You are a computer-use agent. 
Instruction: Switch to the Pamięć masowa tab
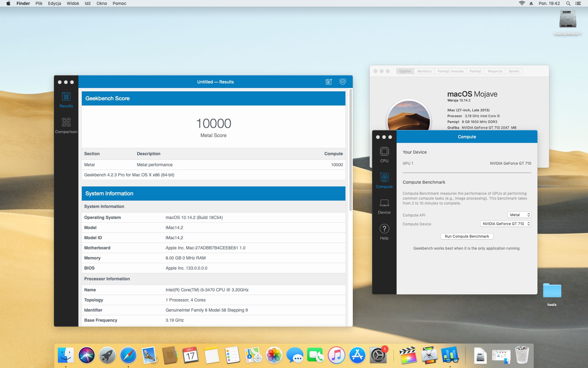[x=450, y=71]
